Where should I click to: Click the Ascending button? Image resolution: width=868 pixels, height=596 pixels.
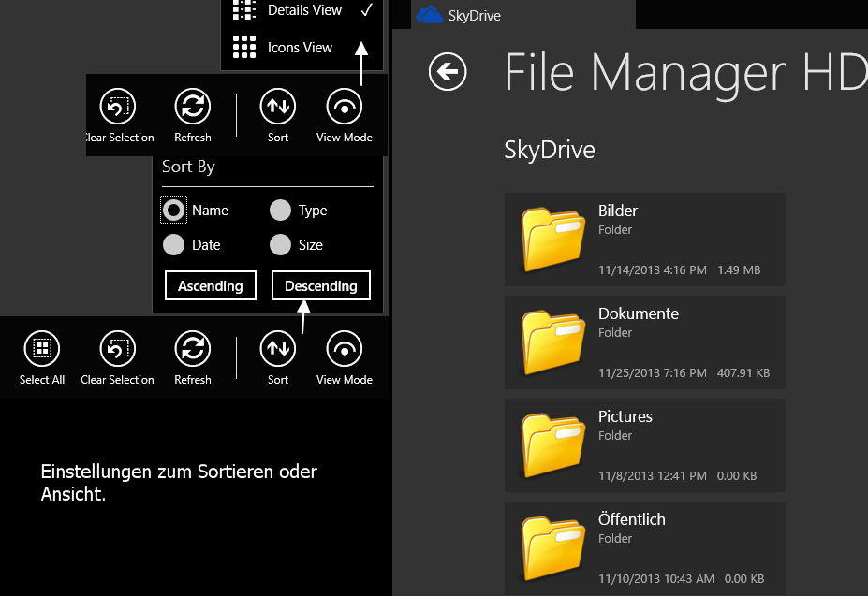coord(211,285)
